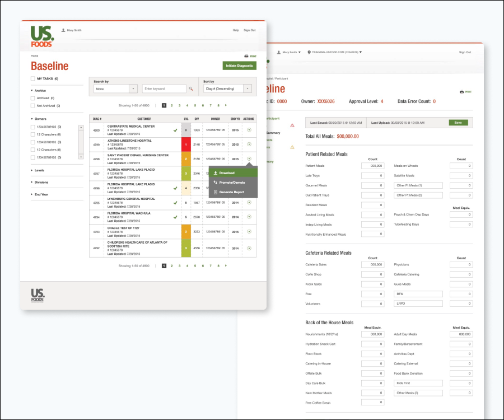Open the Help link
504x420 pixels.
coord(236,30)
